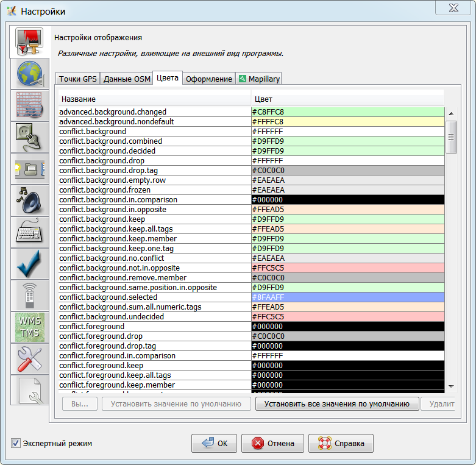Open advanced settings wrench and screwdriver icon
The height and width of the screenshot is (465, 476).
coord(29,359)
